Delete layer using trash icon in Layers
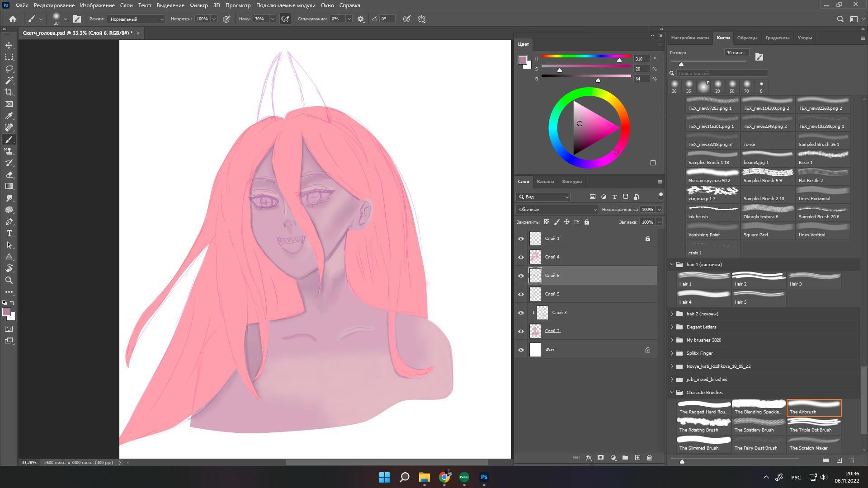868x488 pixels. (x=649, y=458)
